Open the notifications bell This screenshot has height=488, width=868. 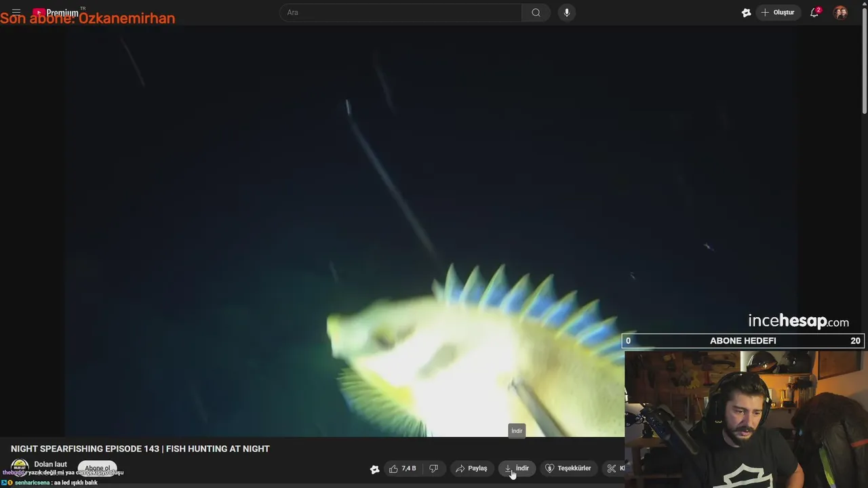tap(815, 12)
